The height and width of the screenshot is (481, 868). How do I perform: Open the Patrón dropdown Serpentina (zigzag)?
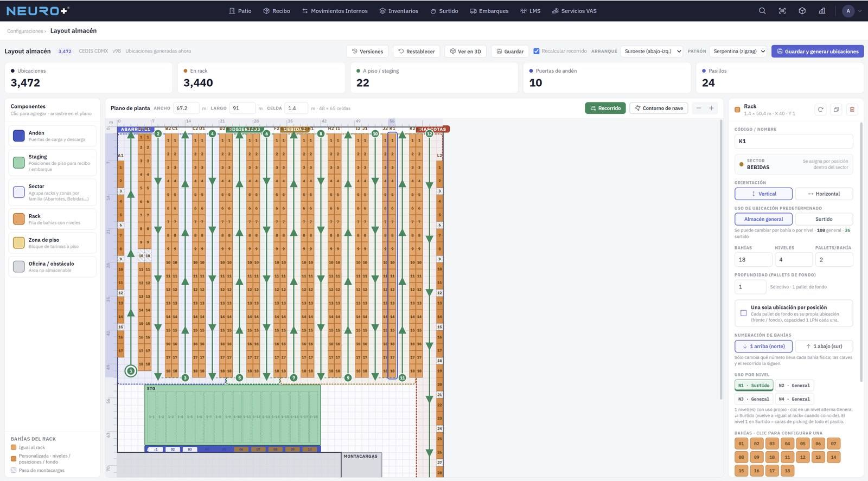(x=738, y=51)
